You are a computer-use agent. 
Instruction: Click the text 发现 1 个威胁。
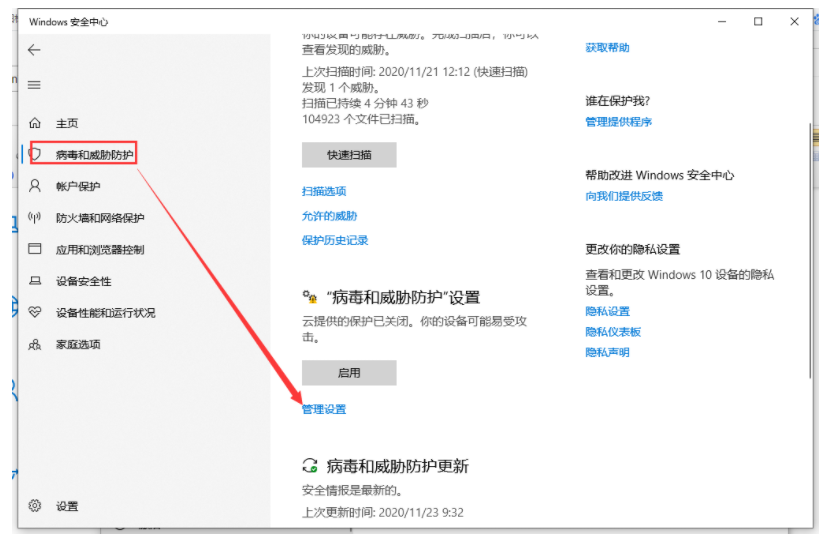[x=341, y=87]
